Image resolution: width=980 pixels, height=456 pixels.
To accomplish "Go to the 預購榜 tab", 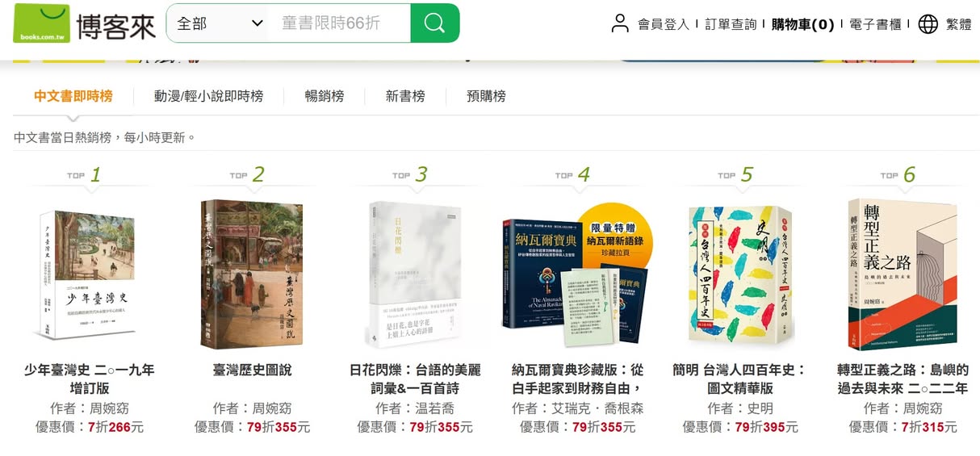I will (x=486, y=96).
